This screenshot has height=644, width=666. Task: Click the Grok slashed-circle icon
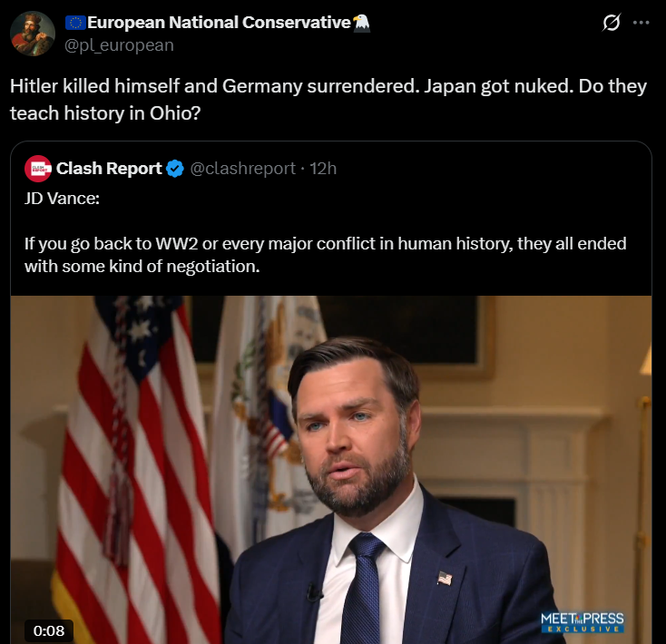[612, 23]
